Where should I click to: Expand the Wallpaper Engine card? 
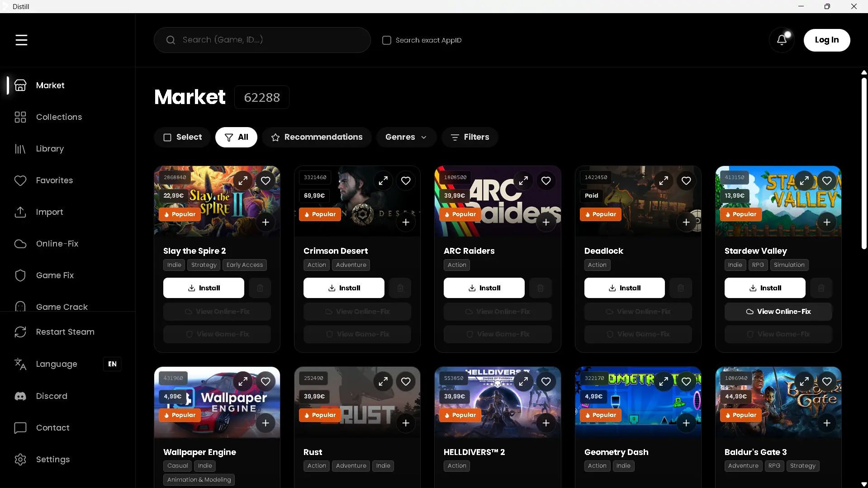(x=243, y=382)
